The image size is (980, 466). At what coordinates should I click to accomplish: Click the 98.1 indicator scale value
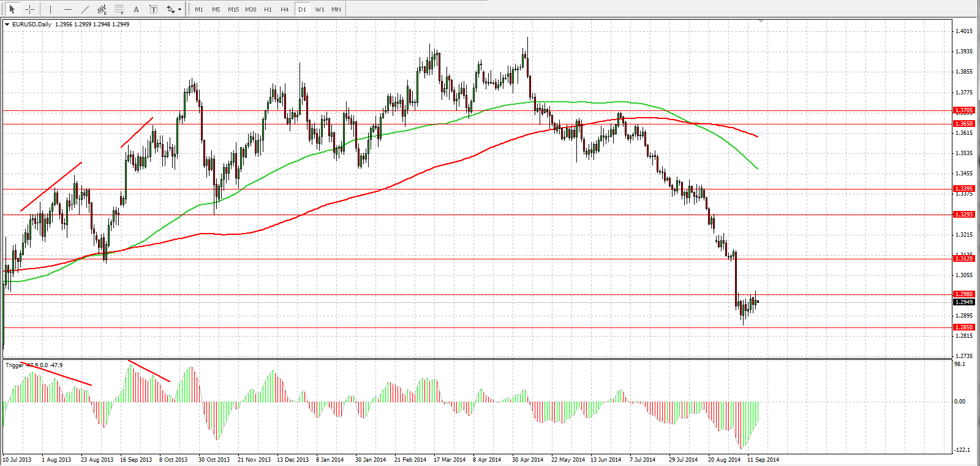(960, 364)
